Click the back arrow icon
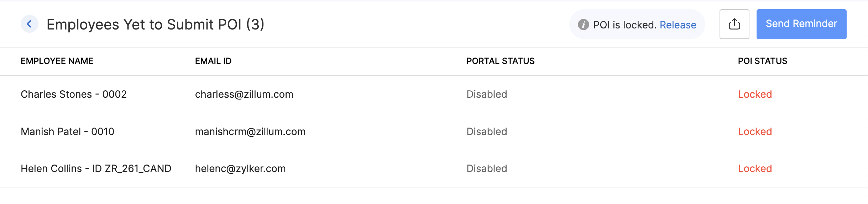The width and height of the screenshot is (868, 204). (x=29, y=24)
